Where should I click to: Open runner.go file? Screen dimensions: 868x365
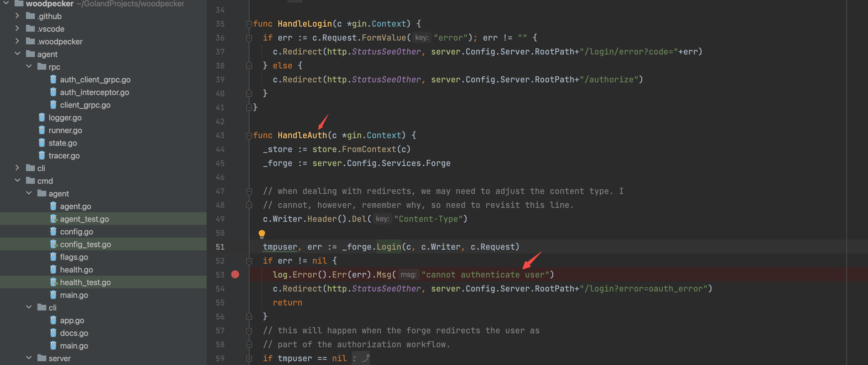[x=65, y=130]
